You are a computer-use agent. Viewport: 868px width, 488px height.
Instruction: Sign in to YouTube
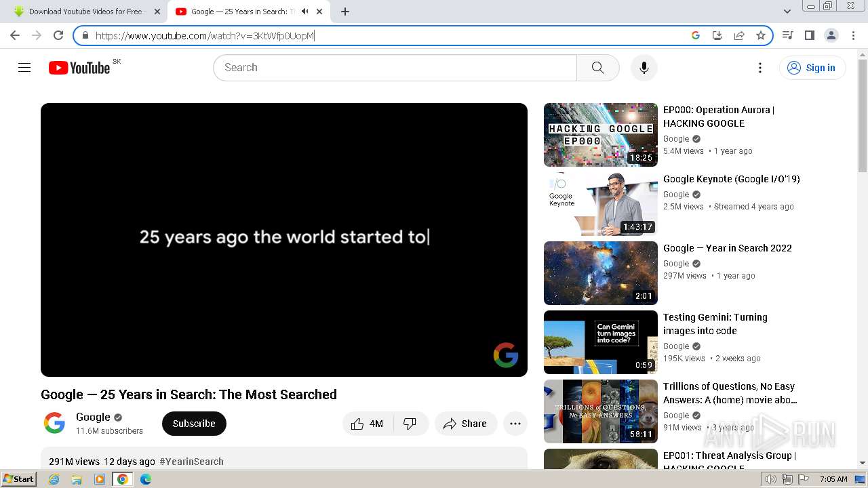812,68
